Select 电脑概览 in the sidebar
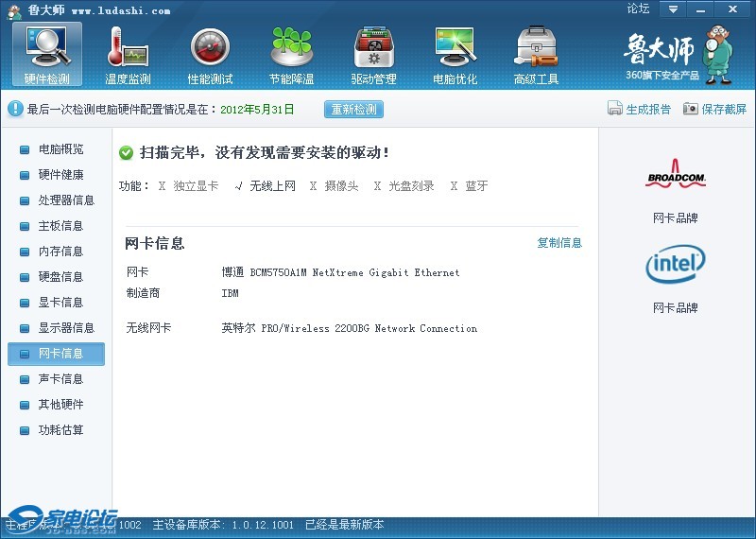 pos(60,149)
